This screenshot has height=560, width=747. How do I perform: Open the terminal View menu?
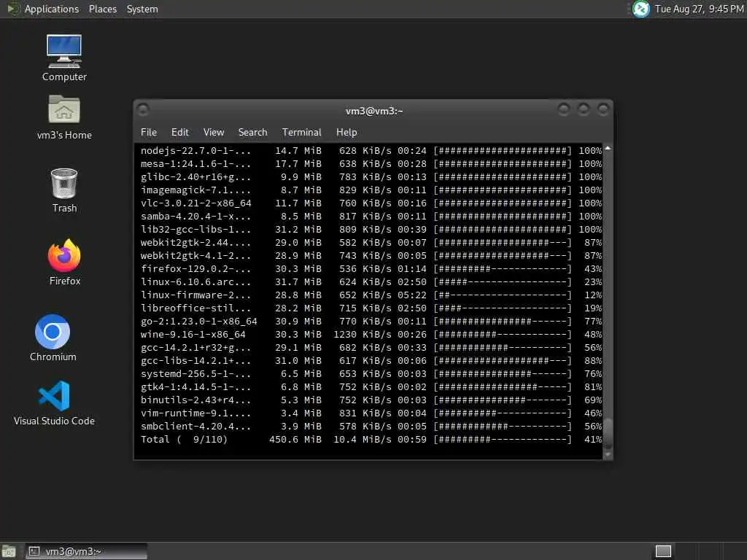214,133
